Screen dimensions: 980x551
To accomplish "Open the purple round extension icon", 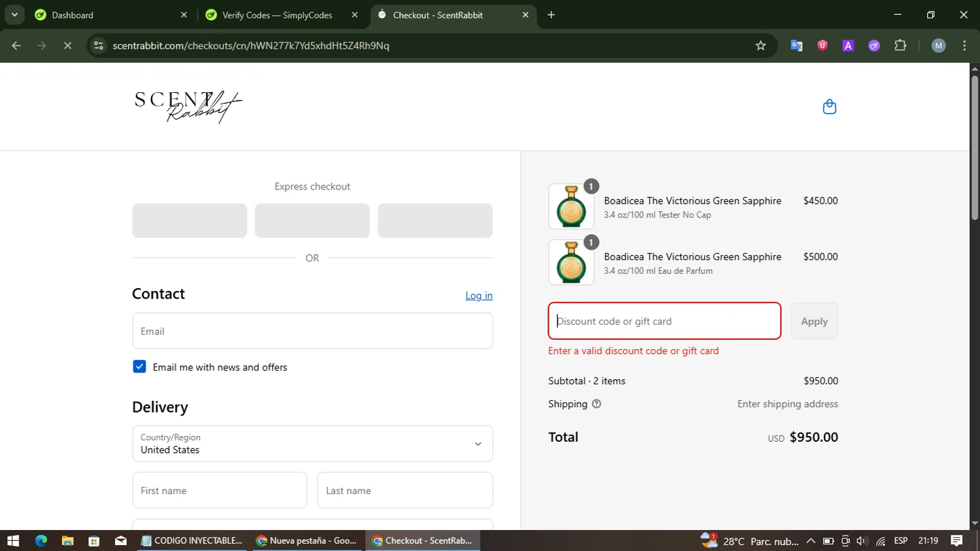I will (x=874, y=46).
